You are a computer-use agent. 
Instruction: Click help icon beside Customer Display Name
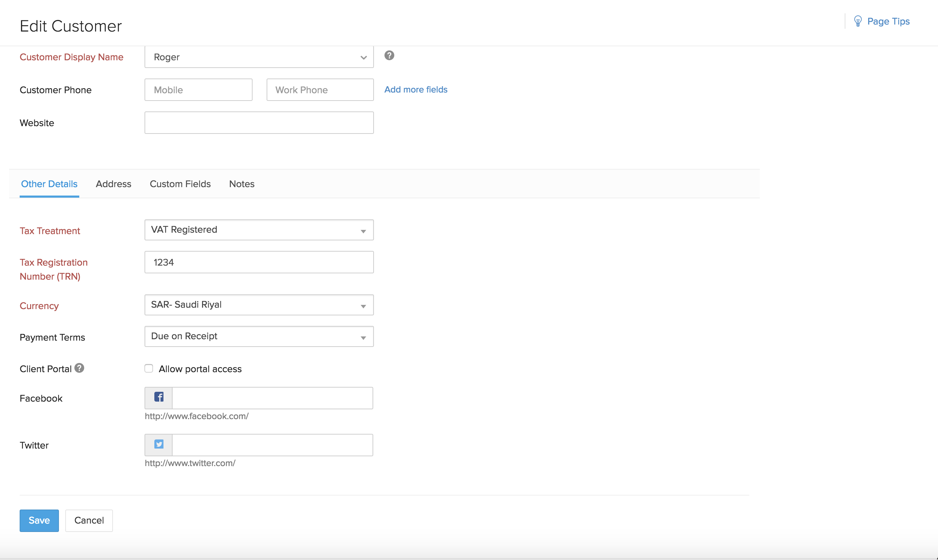[x=389, y=55]
